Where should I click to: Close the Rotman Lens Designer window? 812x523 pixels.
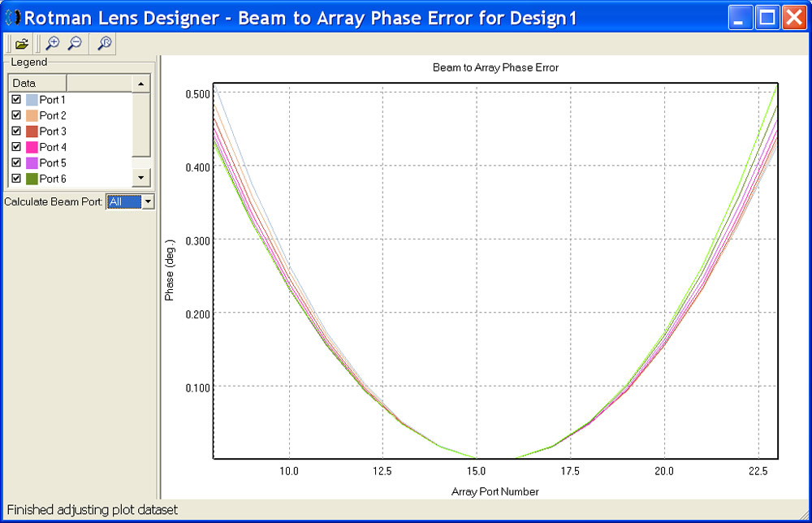[x=794, y=18]
